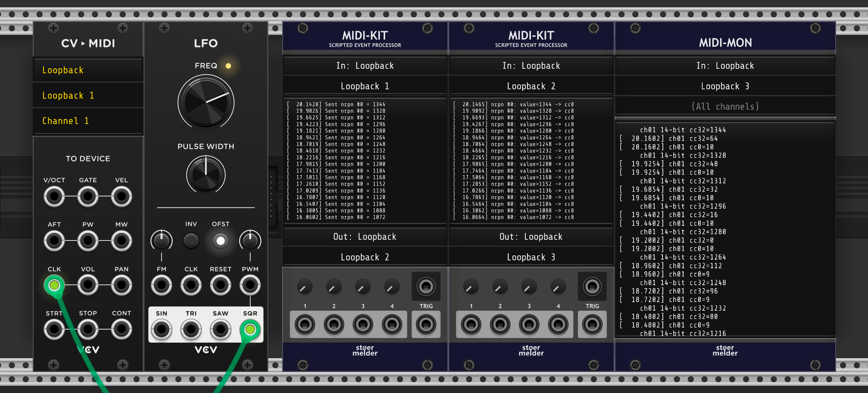Toggle the OFST offset switch on LFO
The image size is (868, 393).
tap(221, 241)
